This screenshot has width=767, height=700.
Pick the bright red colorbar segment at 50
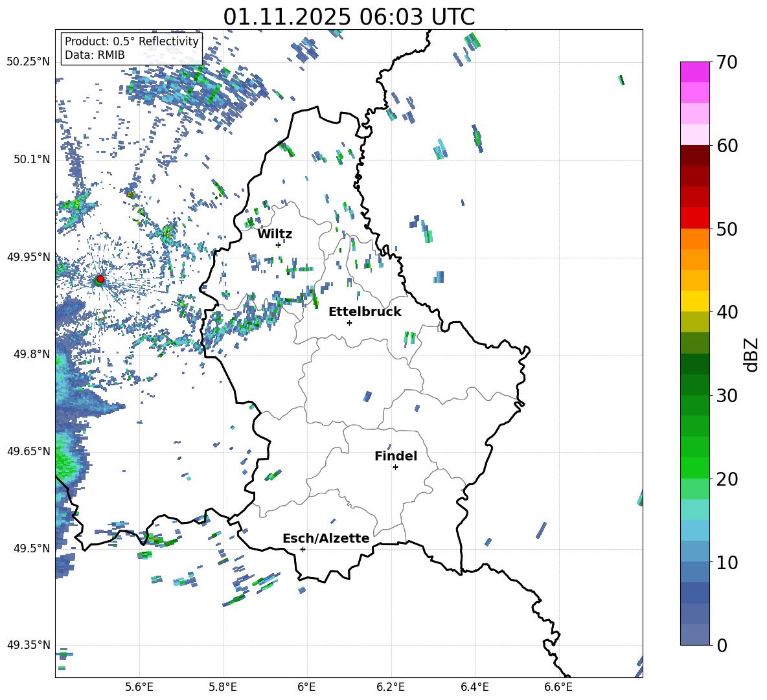pos(695,218)
